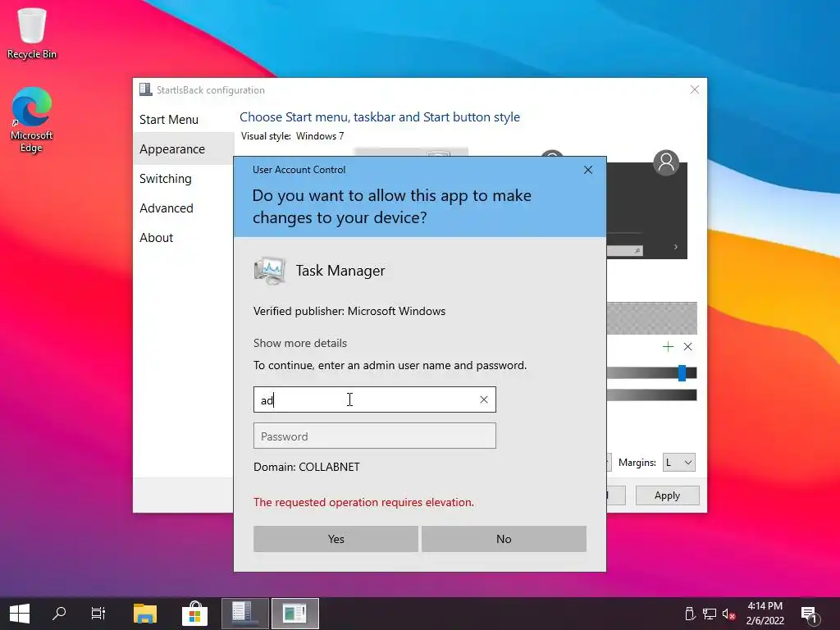Viewport: 840px width, 630px height.
Task: Open Microsoft Store from the taskbar
Action: click(x=194, y=614)
